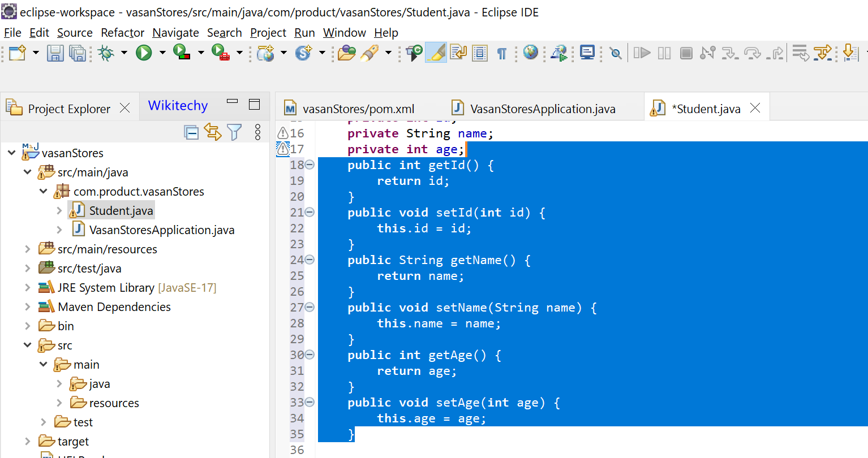Collapse all in Project Explorer toolbar
The height and width of the screenshot is (458, 868).
(x=192, y=132)
